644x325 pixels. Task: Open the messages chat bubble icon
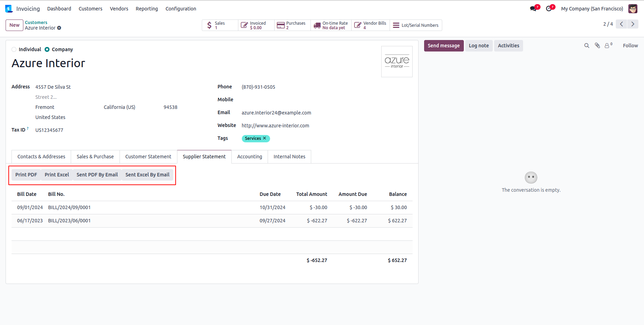pyautogui.click(x=534, y=8)
